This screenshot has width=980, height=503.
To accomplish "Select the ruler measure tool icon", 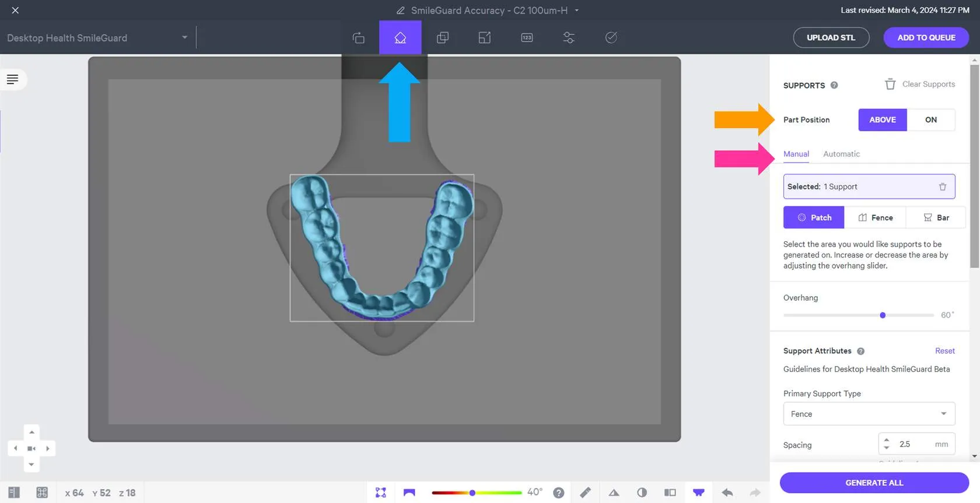I will [585, 493].
